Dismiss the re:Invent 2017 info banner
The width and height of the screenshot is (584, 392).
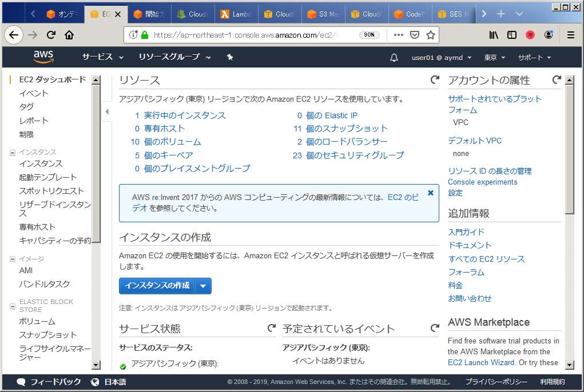pyautogui.click(x=431, y=193)
